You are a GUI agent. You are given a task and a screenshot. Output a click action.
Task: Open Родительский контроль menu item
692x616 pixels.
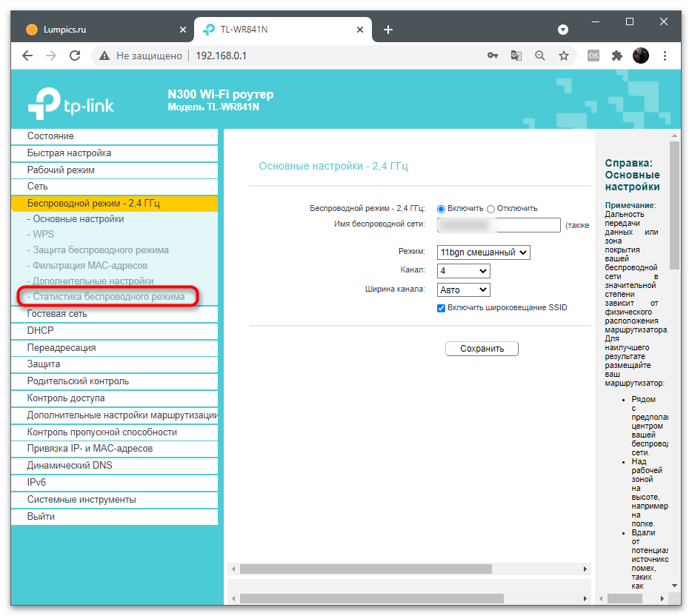pyautogui.click(x=114, y=381)
